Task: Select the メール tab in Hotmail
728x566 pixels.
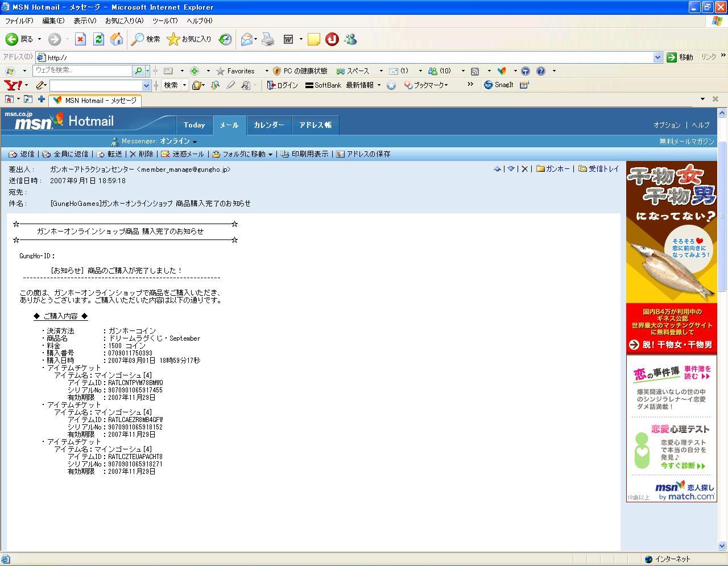Action: (x=229, y=125)
